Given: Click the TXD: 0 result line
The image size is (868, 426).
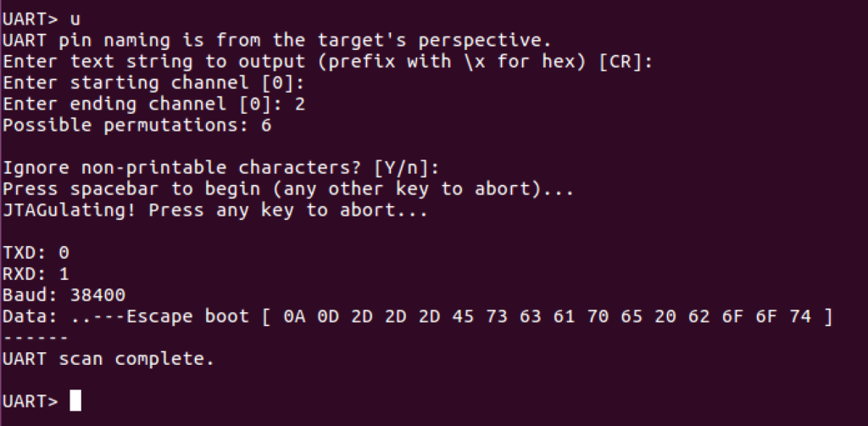Looking at the screenshot, I should (36, 253).
